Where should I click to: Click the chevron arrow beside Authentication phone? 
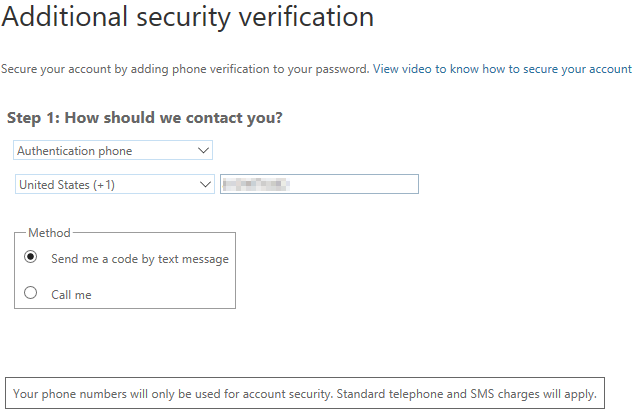pos(204,151)
